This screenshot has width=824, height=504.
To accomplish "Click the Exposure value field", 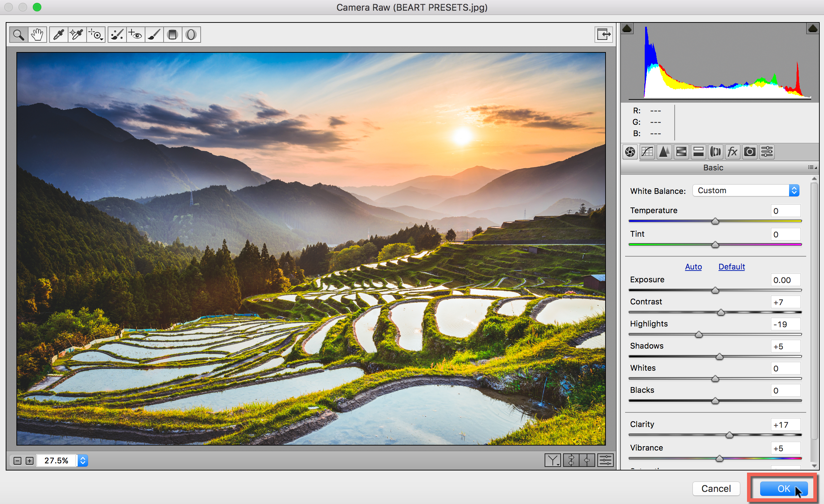I will [785, 280].
